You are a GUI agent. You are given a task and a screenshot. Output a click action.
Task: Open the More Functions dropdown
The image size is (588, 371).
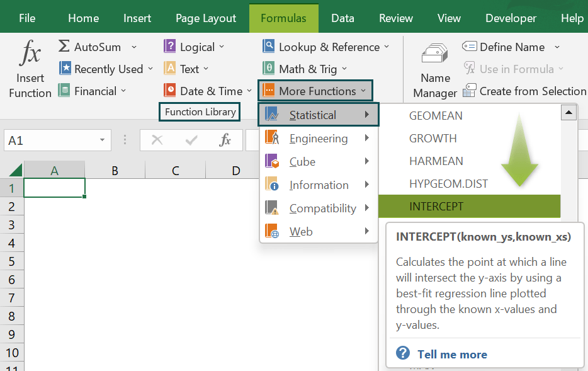(x=315, y=90)
